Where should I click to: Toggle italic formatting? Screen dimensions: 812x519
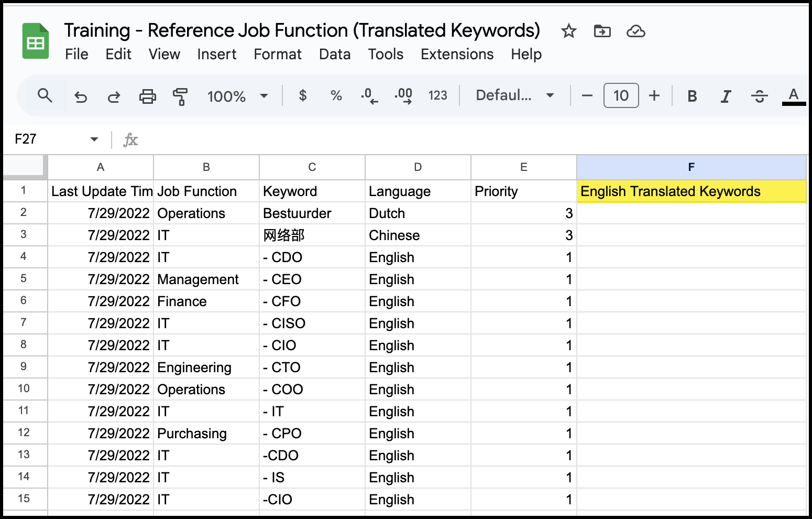726,96
